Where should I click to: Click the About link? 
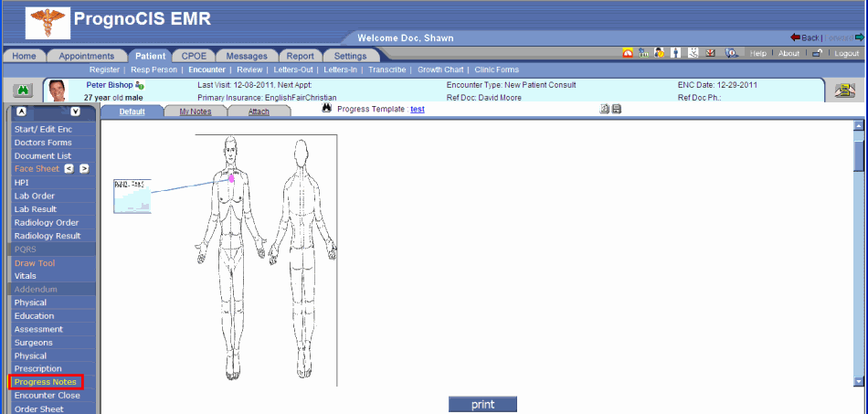point(789,53)
